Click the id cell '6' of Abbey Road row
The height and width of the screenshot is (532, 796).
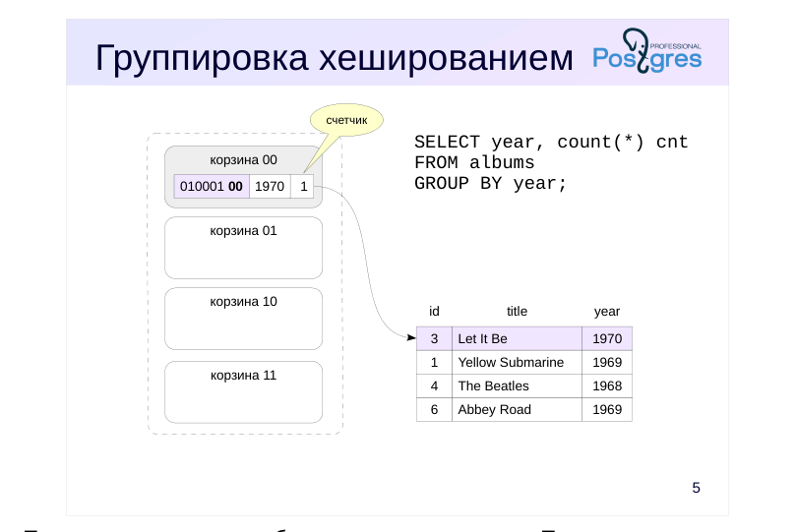(x=434, y=409)
